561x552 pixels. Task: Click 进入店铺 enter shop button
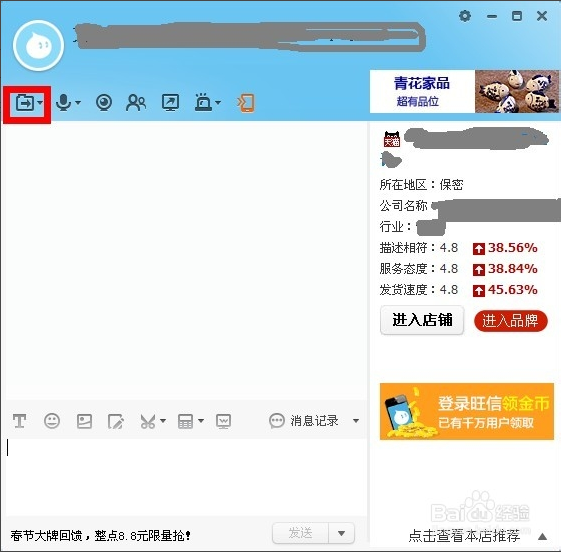click(x=422, y=320)
